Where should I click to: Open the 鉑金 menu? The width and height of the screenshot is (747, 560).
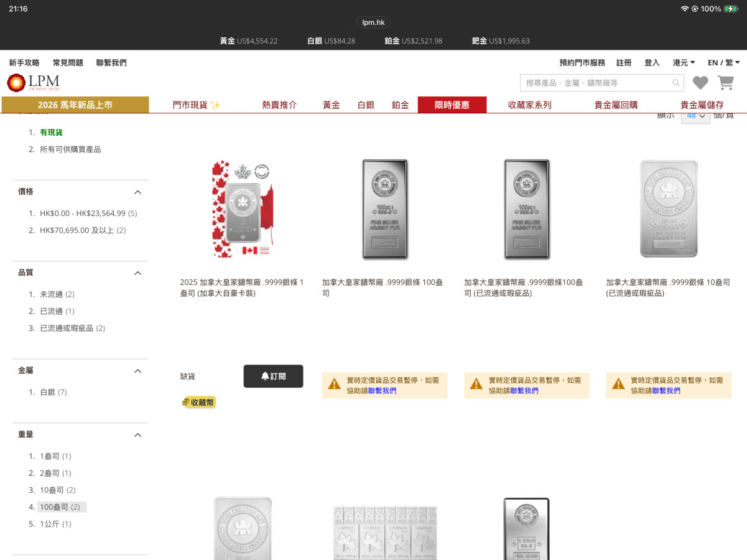point(401,105)
